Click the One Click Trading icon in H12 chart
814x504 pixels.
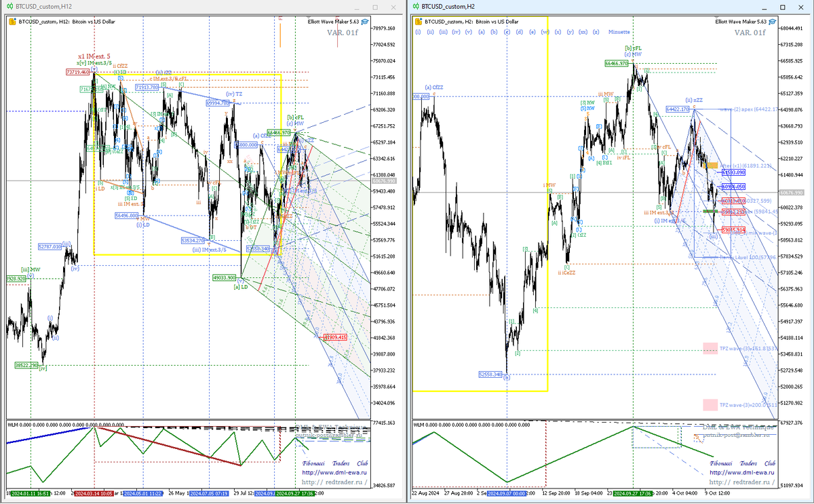pos(12,22)
